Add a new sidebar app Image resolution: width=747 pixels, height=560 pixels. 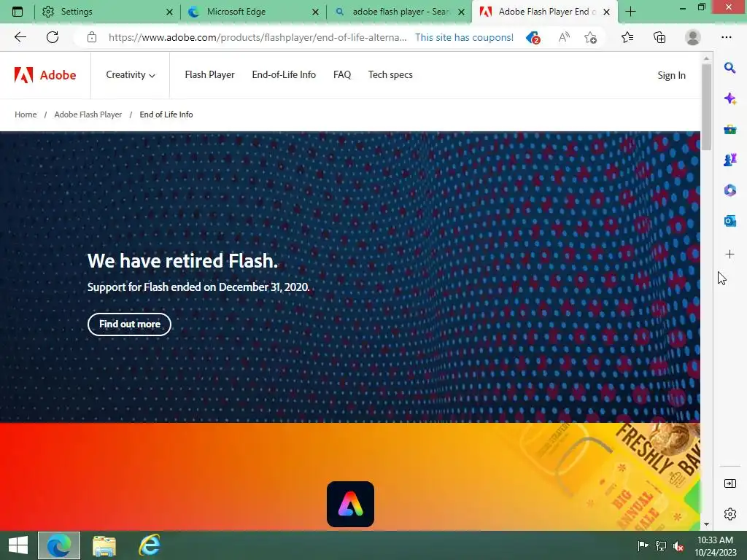pos(729,254)
